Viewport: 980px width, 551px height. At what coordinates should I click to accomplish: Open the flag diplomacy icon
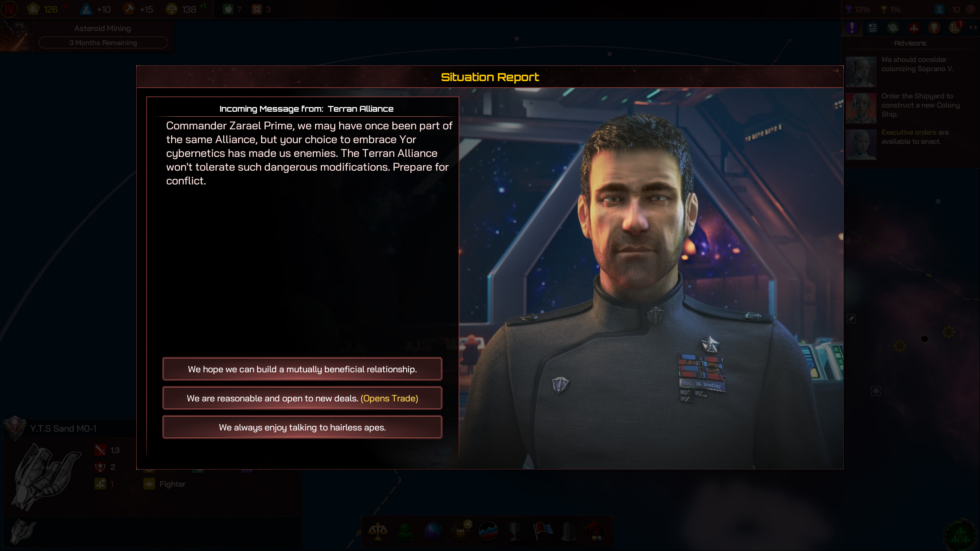tap(543, 531)
